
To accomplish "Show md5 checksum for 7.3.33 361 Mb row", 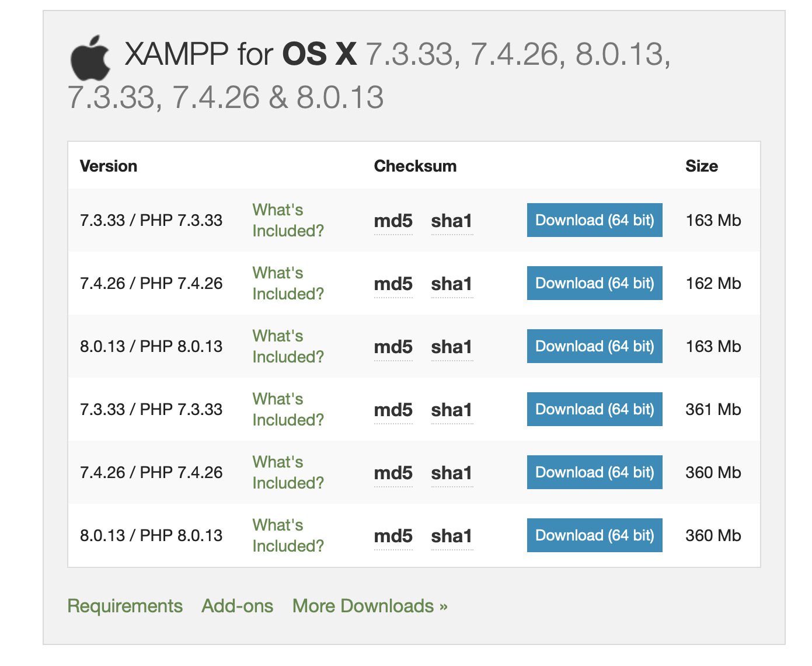I will pyautogui.click(x=393, y=410).
